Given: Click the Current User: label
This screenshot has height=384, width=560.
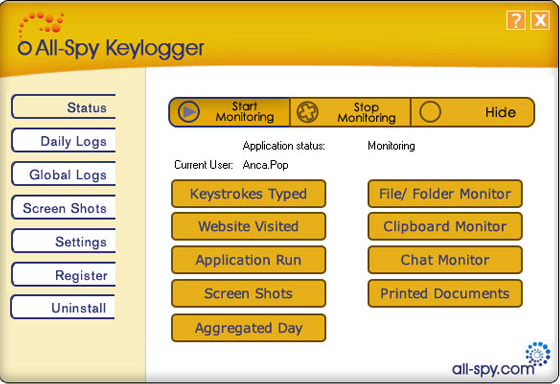Looking at the screenshot, I should tap(204, 165).
